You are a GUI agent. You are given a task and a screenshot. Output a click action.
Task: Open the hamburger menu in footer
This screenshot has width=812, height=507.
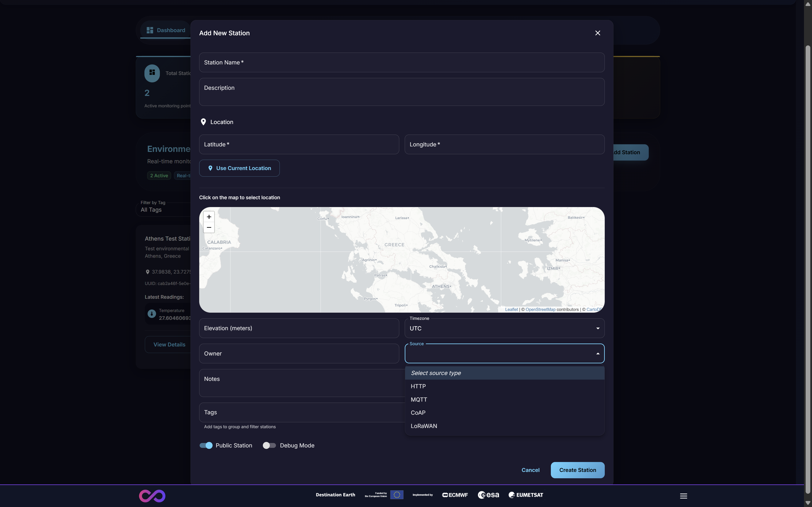pyautogui.click(x=683, y=496)
